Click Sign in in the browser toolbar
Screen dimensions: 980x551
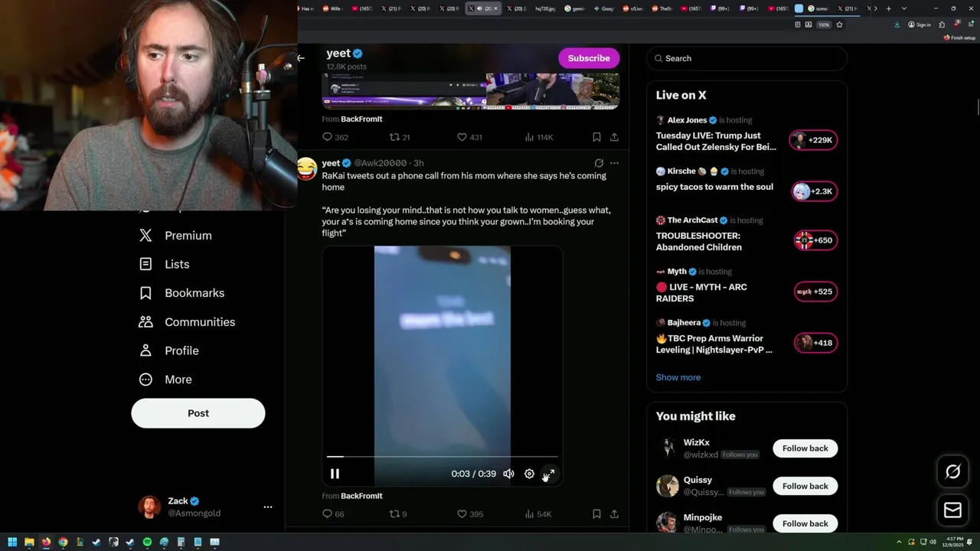pyautogui.click(x=920, y=24)
